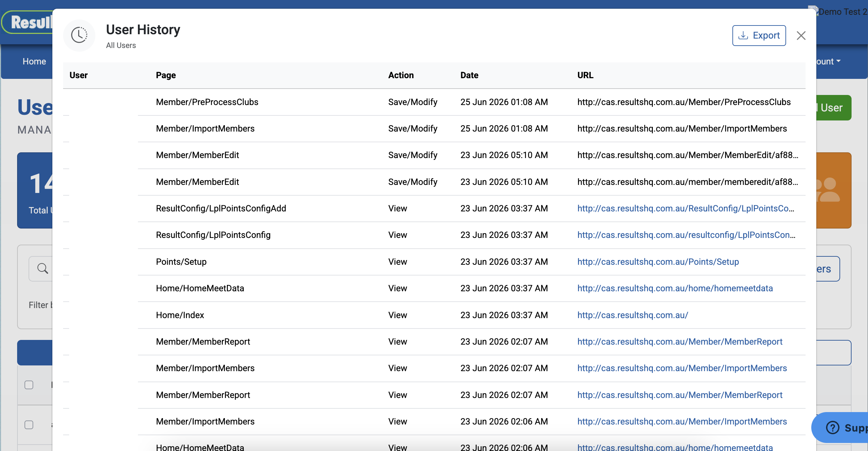Click the Action column header
This screenshot has width=868, height=451.
[x=401, y=75]
